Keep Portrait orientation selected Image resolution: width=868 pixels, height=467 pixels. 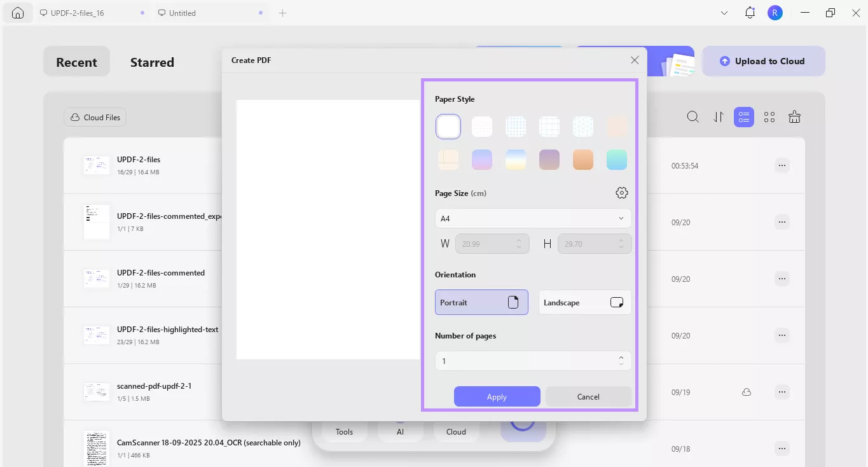pyautogui.click(x=481, y=302)
